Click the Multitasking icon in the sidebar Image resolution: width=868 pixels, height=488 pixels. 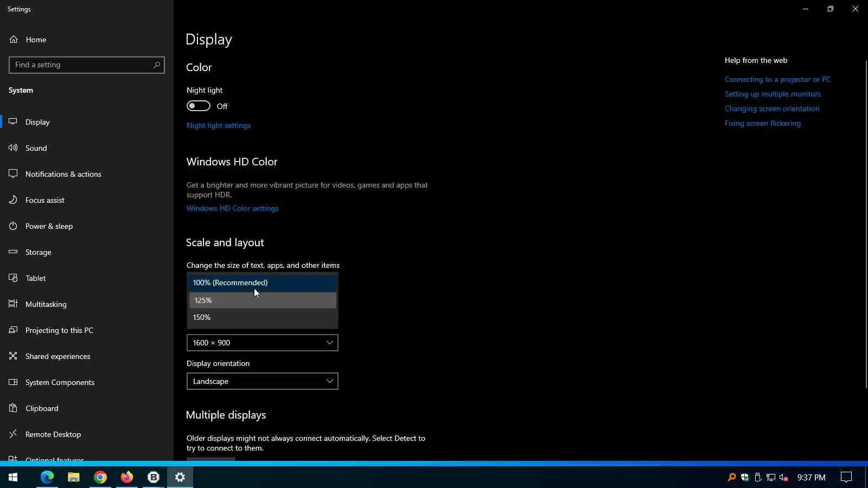(x=13, y=304)
